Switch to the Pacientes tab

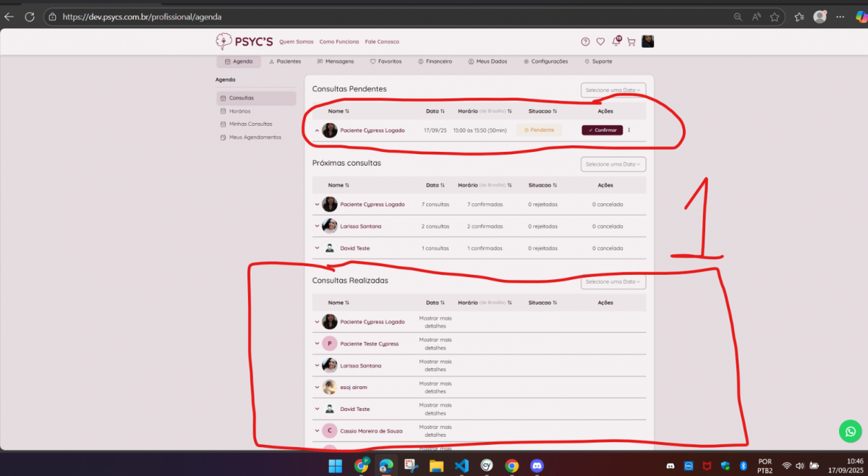pyautogui.click(x=284, y=61)
